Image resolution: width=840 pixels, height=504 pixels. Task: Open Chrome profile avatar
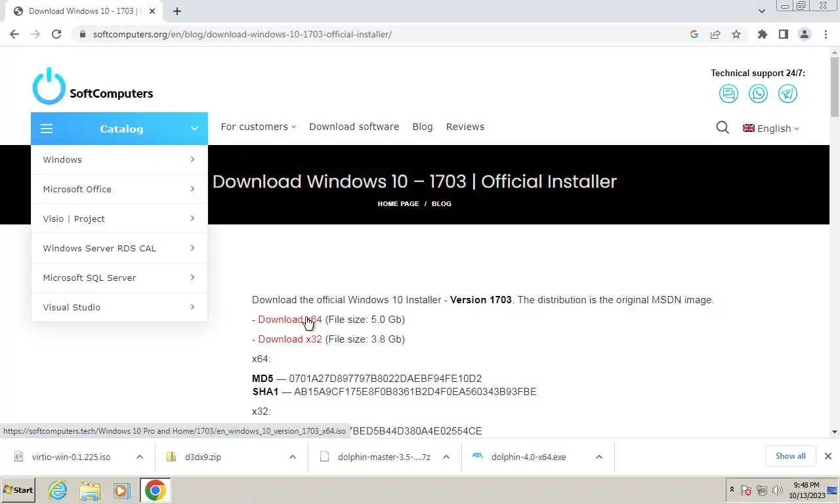pos(805,34)
